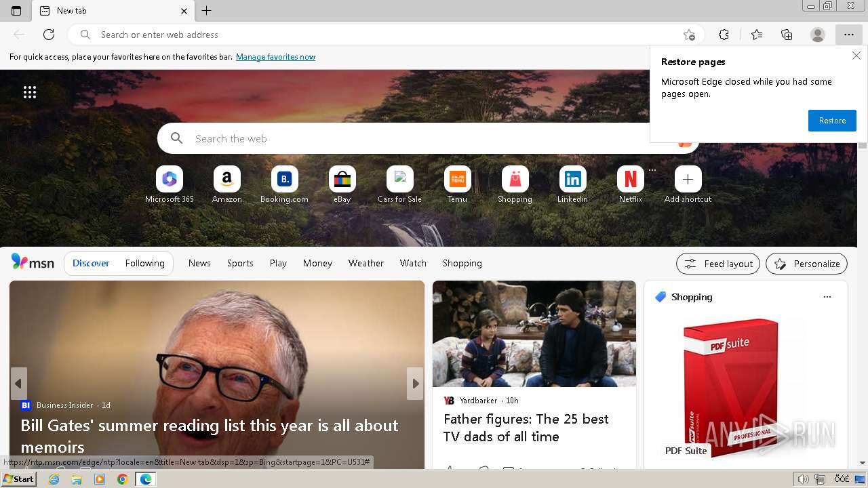Click the address bar field
This screenshot has width=868, height=488.
[x=387, y=35]
